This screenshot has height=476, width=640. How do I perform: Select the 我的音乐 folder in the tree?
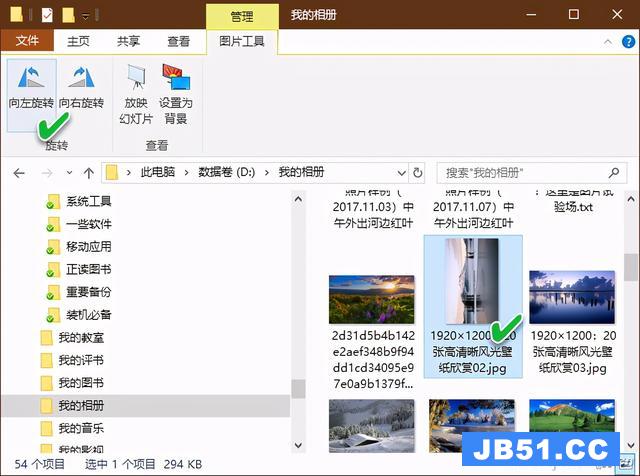coord(80,428)
